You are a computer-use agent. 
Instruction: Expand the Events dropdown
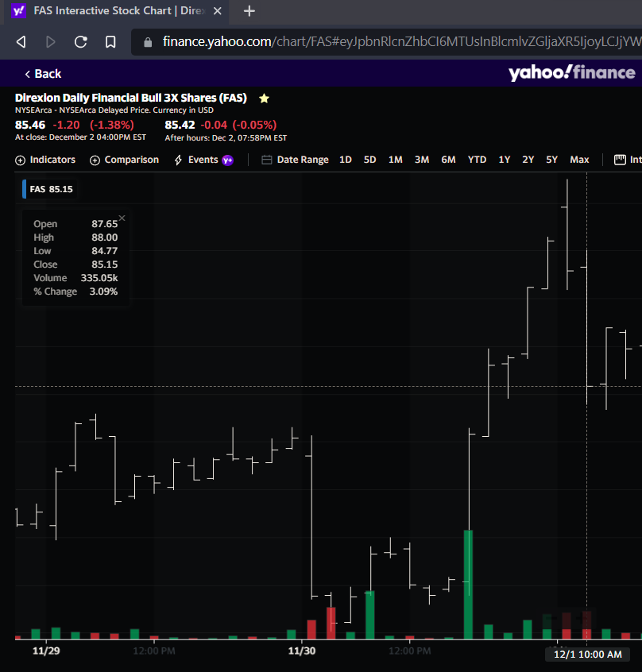[203, 160]
